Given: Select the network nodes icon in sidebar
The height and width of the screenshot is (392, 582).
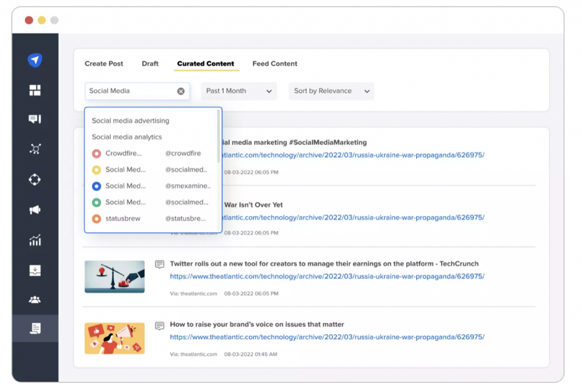Looking at the screenshot, I should 35,149.
